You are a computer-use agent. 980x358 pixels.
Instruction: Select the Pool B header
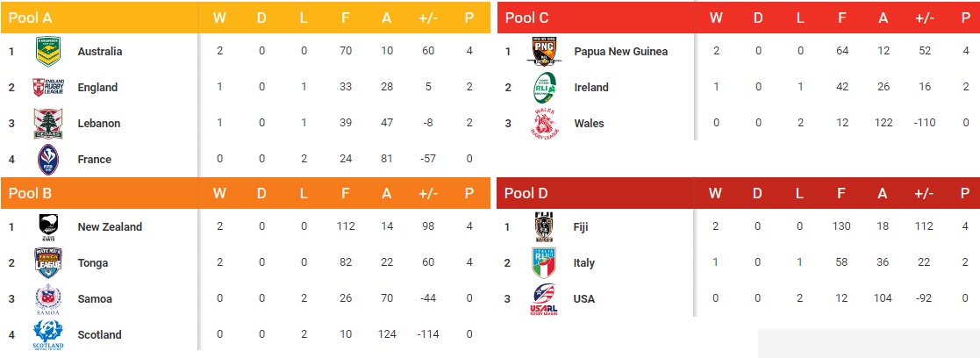coord(30,193)
